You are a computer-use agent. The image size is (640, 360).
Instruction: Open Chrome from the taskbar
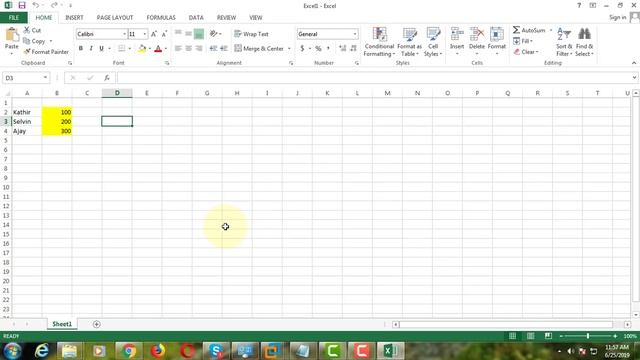click(x=129, y=351)
